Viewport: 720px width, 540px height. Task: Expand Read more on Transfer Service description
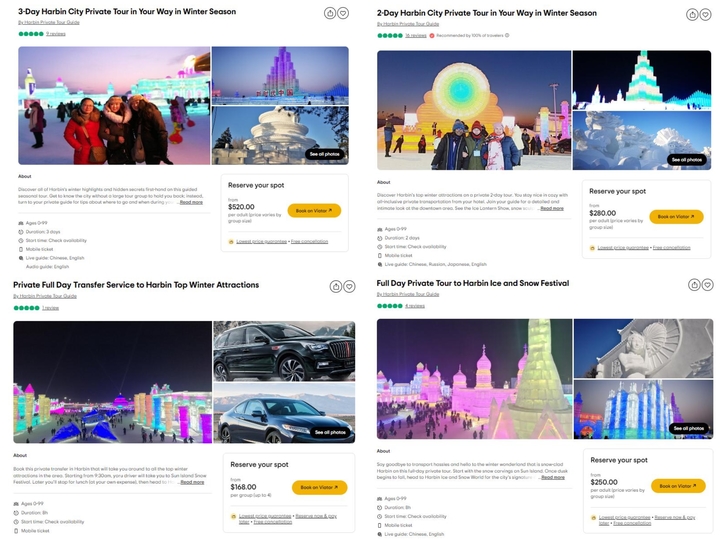click(192, 482)
